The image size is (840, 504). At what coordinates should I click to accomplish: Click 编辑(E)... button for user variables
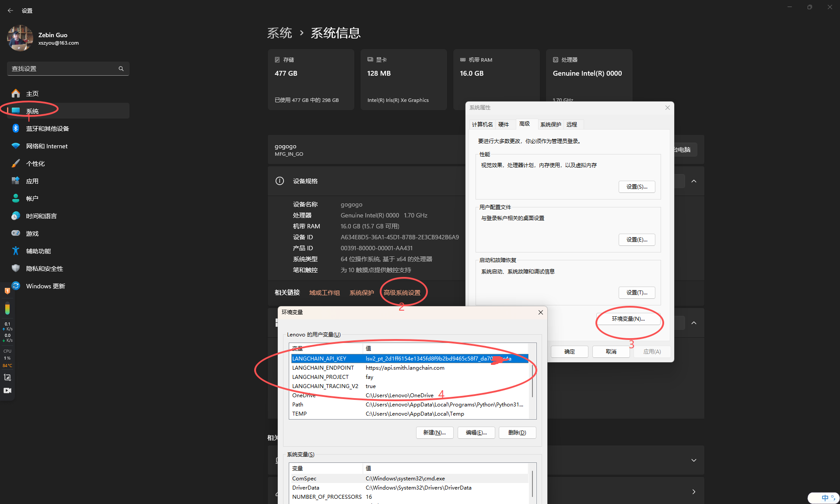[x=476, y=433]
